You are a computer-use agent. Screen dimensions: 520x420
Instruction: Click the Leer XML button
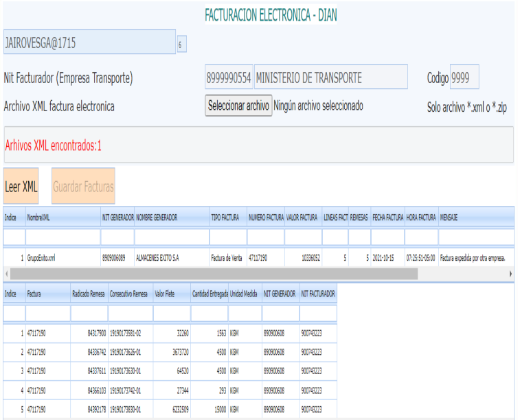(21, 186)
